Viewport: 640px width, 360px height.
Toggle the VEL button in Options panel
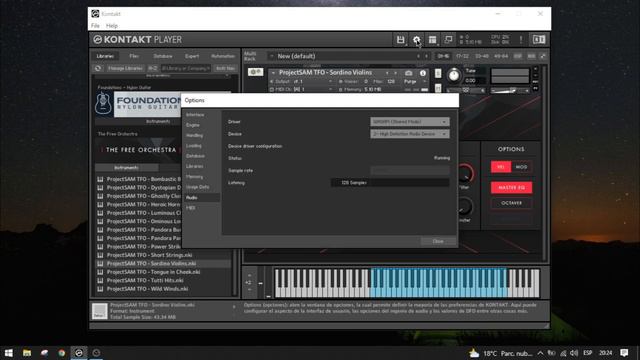coord(501,167)
